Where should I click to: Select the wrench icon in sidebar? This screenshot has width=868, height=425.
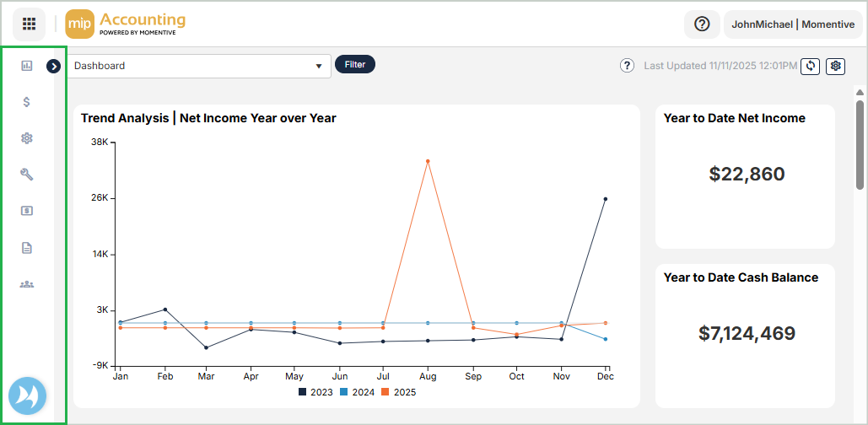point(27,175)
